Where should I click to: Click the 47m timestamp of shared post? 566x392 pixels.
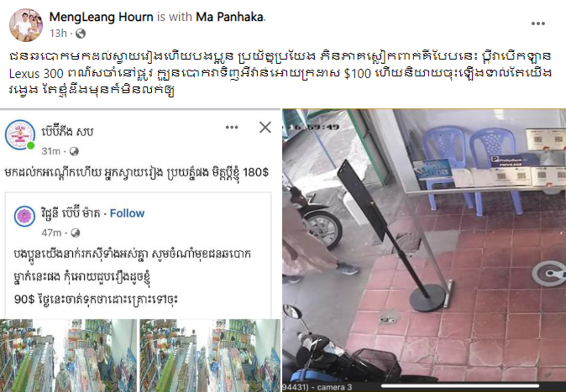pyautogui.click(x=51, y=233)
